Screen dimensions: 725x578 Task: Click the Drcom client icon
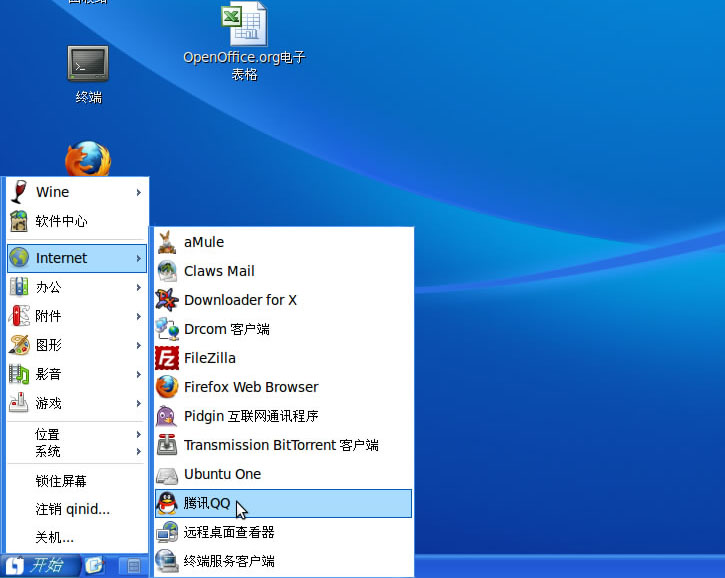(167, 329)
